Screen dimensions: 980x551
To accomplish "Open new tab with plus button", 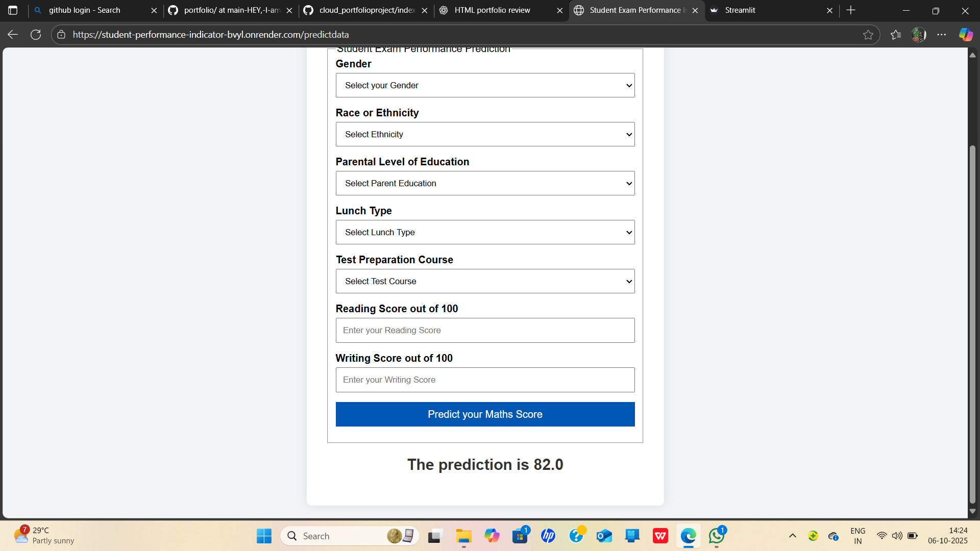I will point(851,10).
